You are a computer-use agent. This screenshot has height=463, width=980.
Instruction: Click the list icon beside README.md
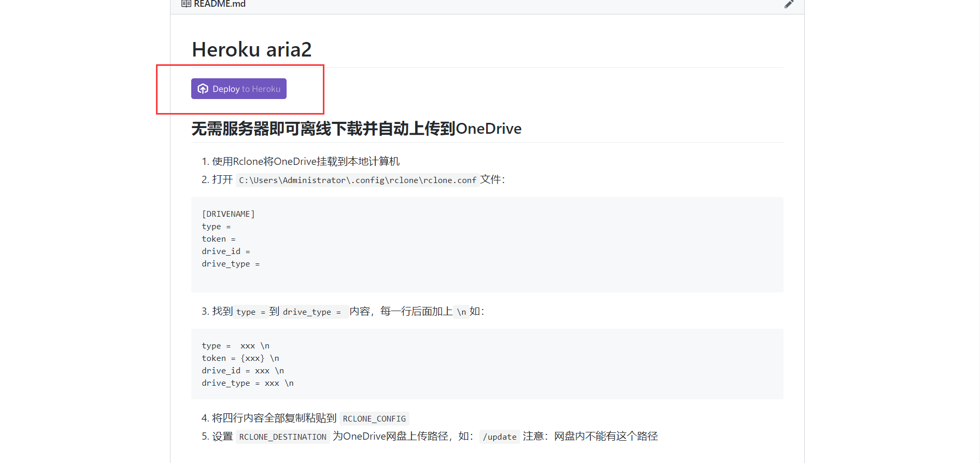(x=186, y=4)
